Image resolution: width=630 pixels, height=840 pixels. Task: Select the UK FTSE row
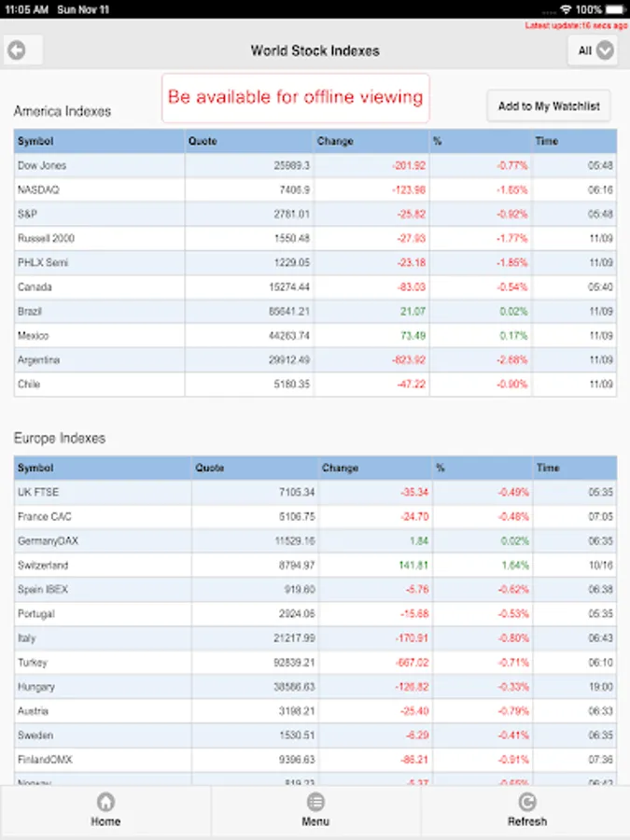[x=38, y=492]
